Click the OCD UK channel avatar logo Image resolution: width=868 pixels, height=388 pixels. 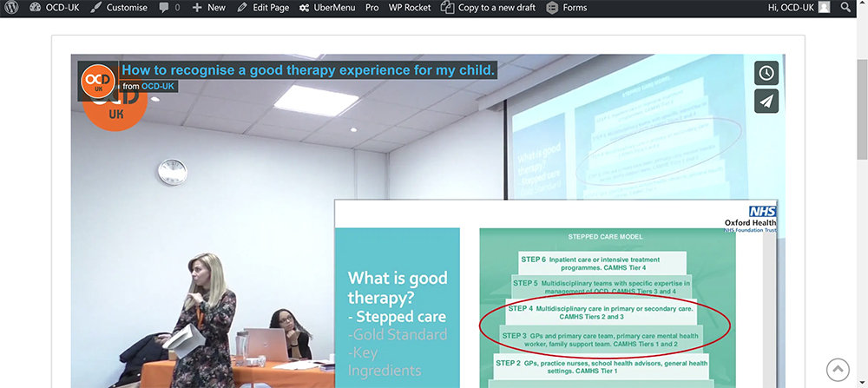98,81
